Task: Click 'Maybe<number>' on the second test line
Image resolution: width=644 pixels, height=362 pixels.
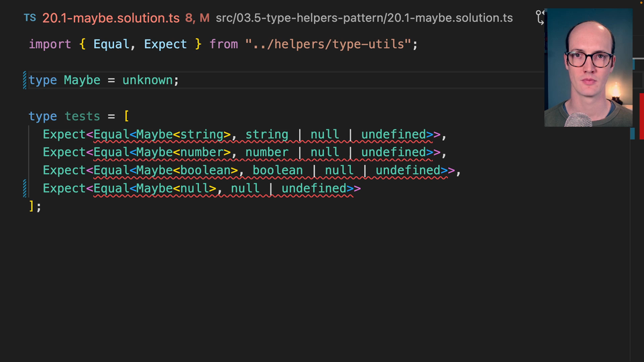Action: point(182,153)
